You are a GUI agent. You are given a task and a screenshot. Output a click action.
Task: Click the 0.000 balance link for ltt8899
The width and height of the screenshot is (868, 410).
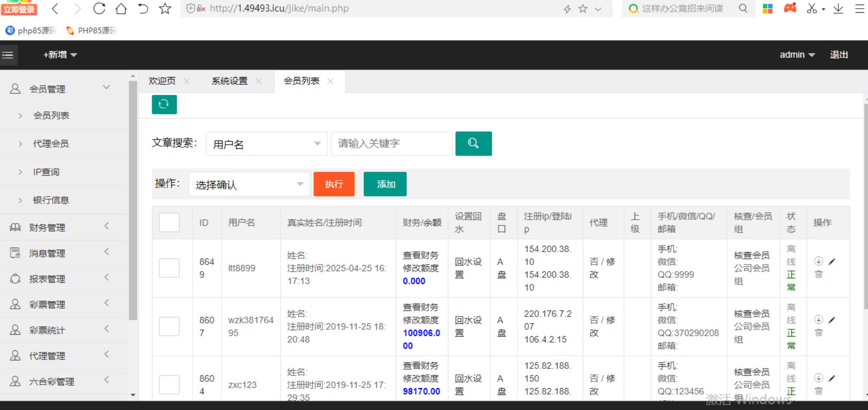tap(414, 281)
